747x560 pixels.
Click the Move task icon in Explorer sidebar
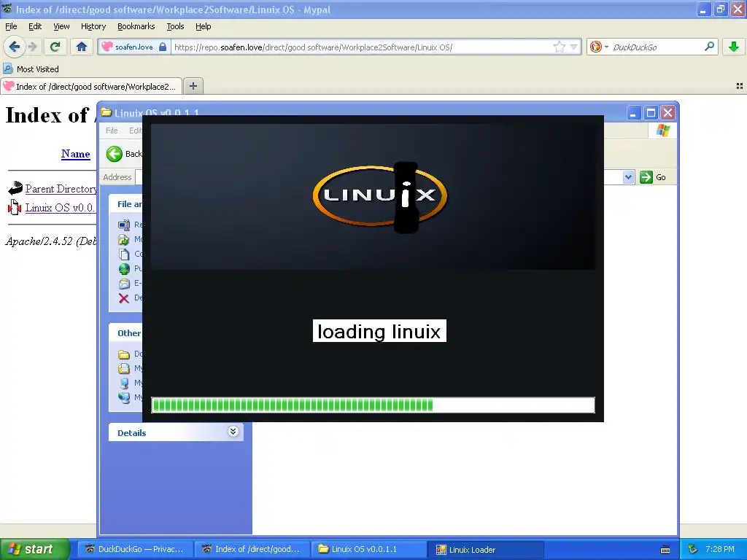[x=124, y=239]
